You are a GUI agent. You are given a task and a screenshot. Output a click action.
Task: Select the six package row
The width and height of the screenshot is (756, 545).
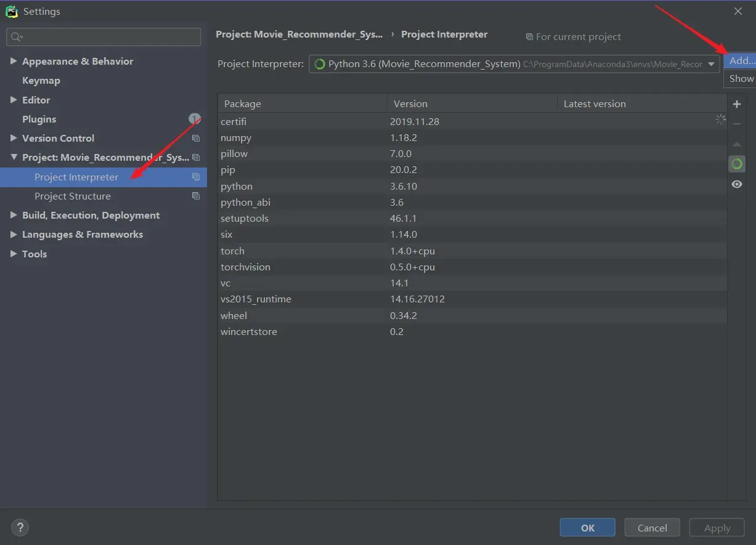473,235
